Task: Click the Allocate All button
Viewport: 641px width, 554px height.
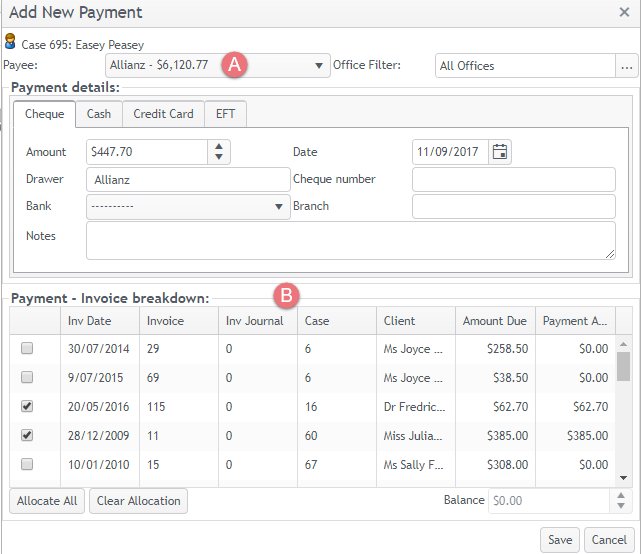Action: pos(47,501)
